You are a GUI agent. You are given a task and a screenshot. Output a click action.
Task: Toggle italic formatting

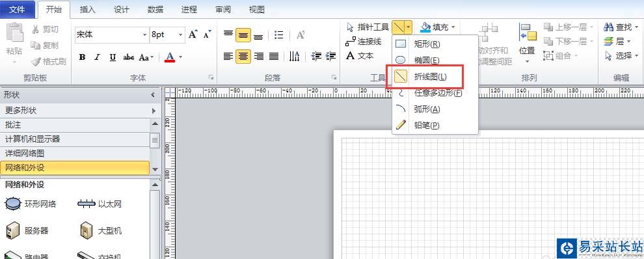[x=98, y=57]
